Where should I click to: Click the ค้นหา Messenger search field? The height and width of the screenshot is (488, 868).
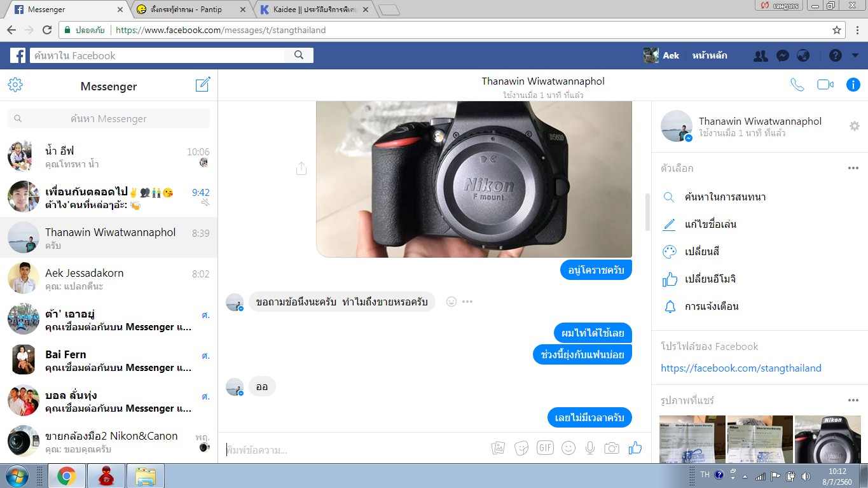tap(109, 118)
